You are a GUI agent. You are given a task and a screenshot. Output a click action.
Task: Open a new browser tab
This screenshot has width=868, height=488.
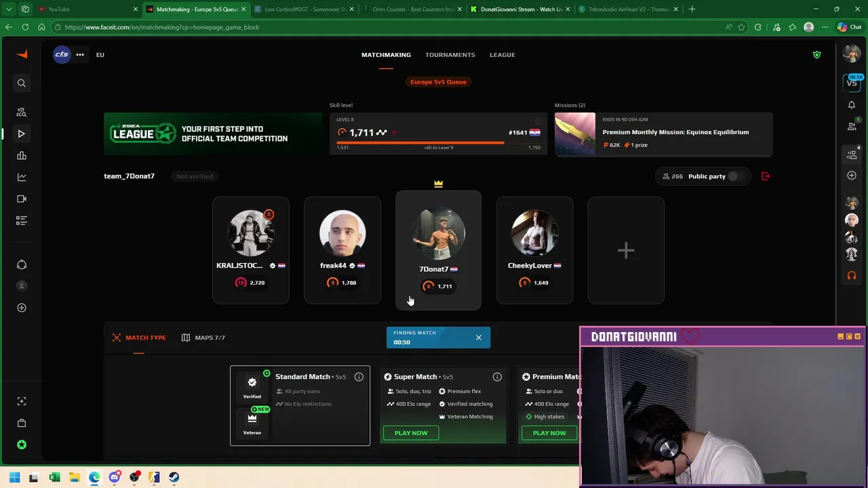(692, 9)
